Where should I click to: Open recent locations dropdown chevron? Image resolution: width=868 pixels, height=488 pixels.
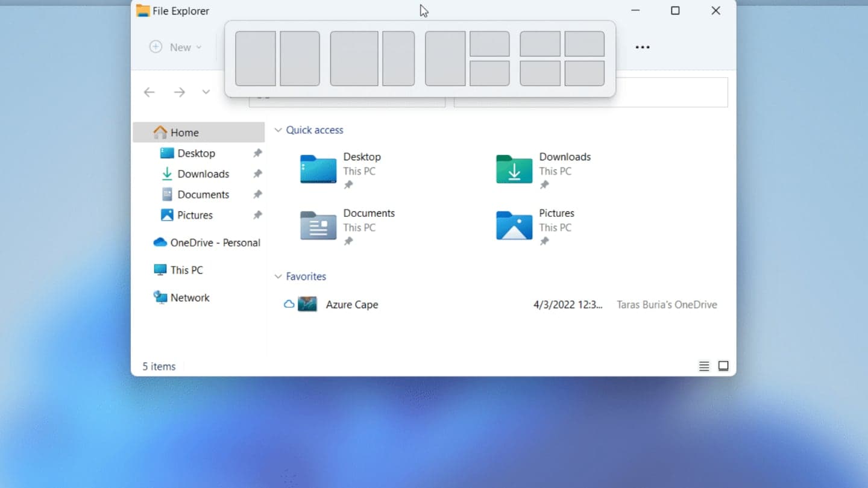(206, 92)
